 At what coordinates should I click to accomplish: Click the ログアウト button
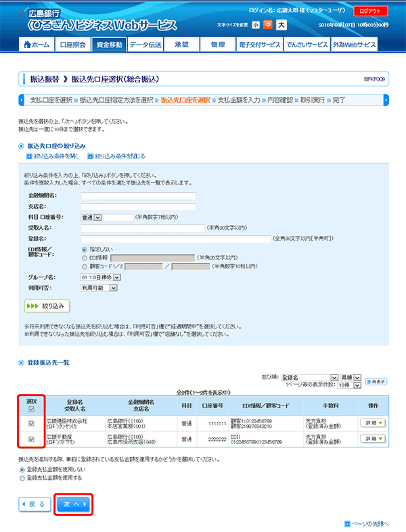(370, 11)
